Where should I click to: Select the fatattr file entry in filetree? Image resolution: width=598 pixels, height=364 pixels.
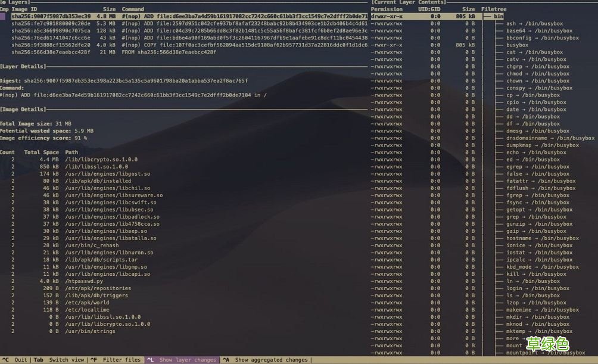coord(541,181)
